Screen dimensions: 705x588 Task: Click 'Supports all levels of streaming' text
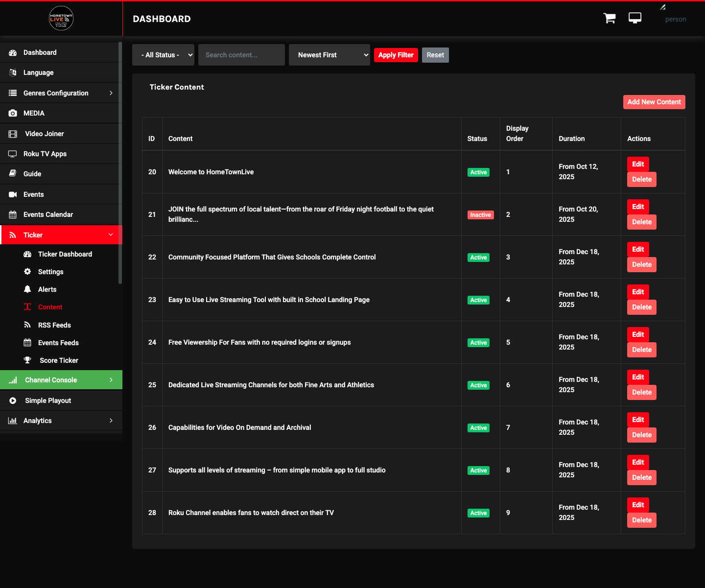[277, 470]
